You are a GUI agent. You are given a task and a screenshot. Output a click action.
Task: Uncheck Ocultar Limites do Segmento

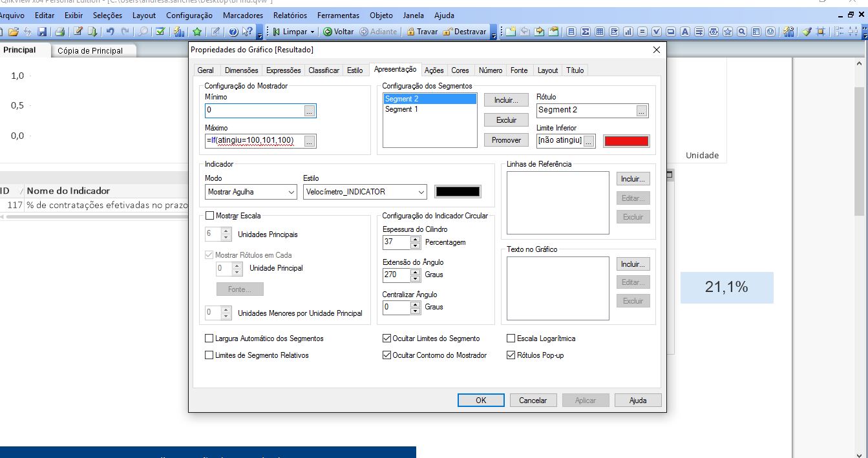(x=387, y=338)
